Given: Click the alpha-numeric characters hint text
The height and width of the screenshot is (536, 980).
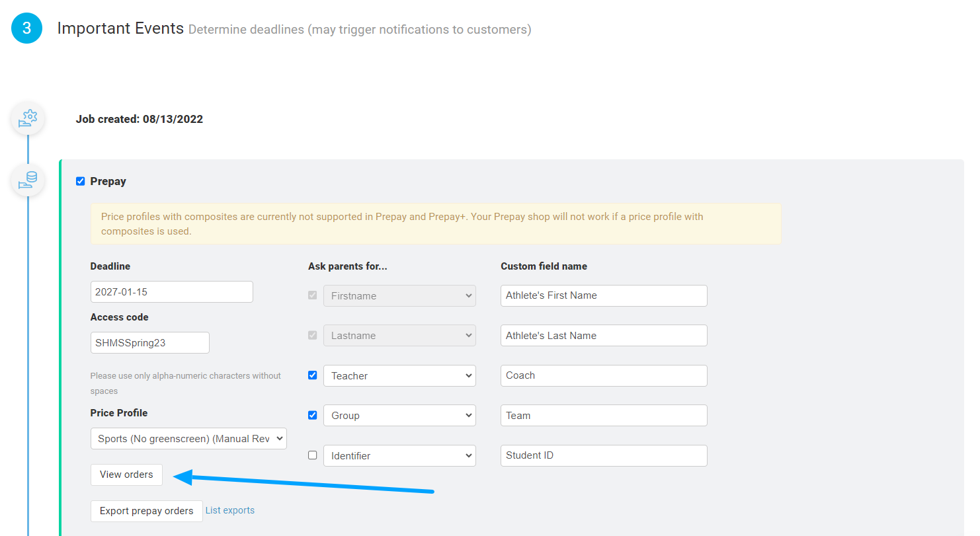Looking at the screenshot, I should 186,383.
